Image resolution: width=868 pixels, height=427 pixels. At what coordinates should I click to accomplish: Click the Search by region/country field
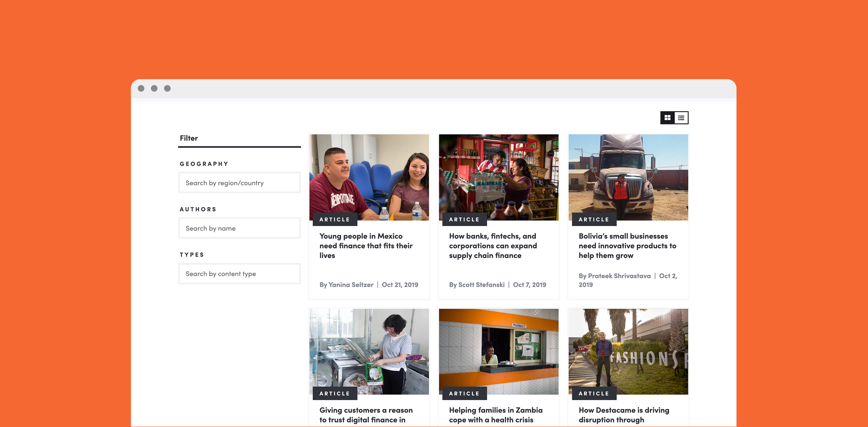coord(239,183)
